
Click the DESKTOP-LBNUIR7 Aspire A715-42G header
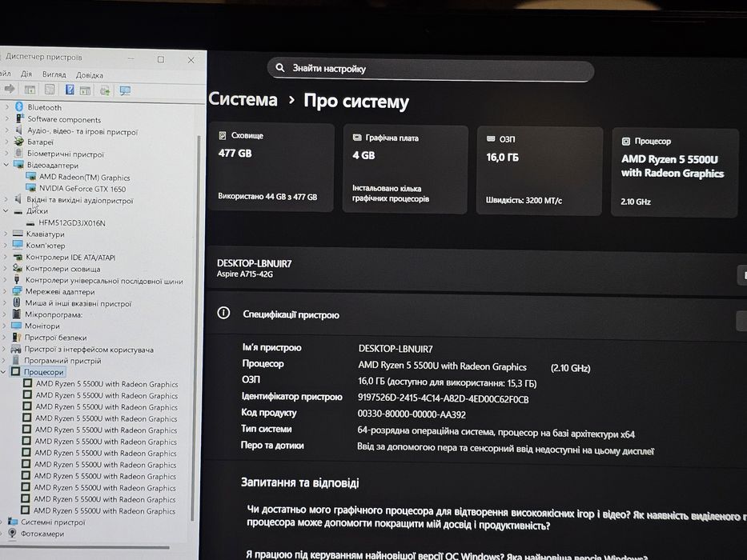254,268
